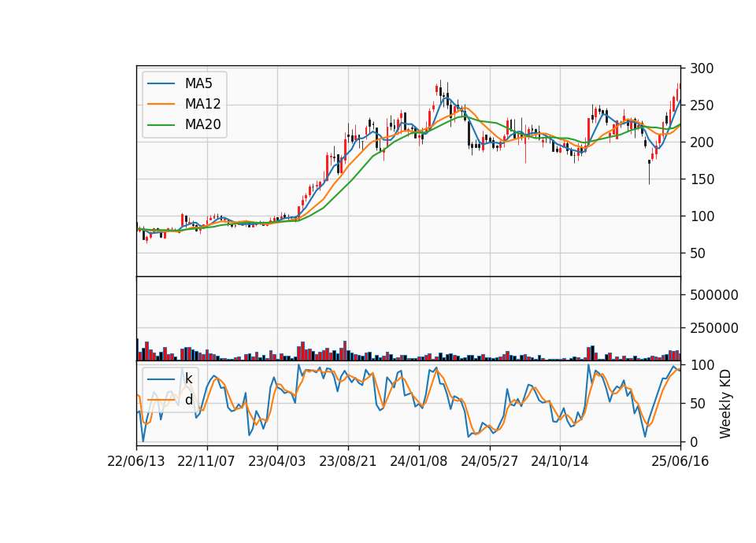Screen dimensions: 756x543
Task: Click the 150 price axis tick label
Action: [x=702, y=179]
